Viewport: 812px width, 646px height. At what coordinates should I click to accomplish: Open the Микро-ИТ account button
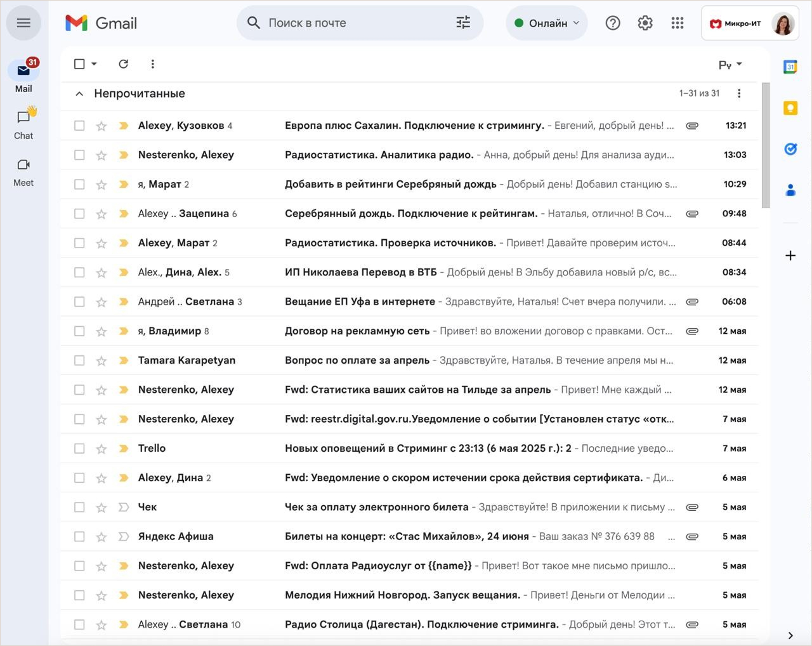[749, 23]
